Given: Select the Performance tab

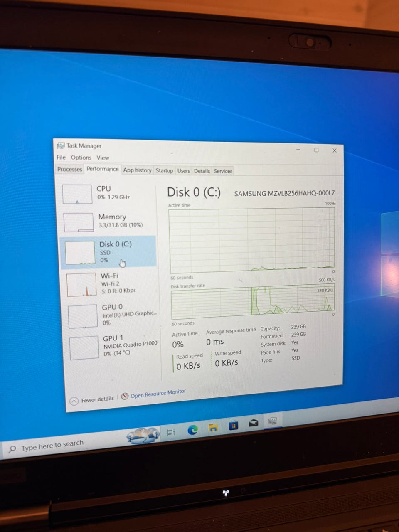Looking at the screenshot, I should tap(103, 169).
